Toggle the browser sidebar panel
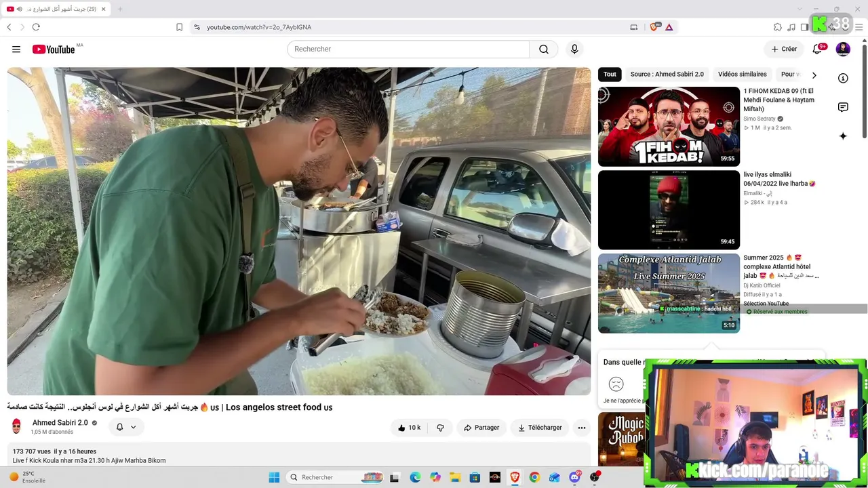868x488 pixels. (x=805, y=27)
